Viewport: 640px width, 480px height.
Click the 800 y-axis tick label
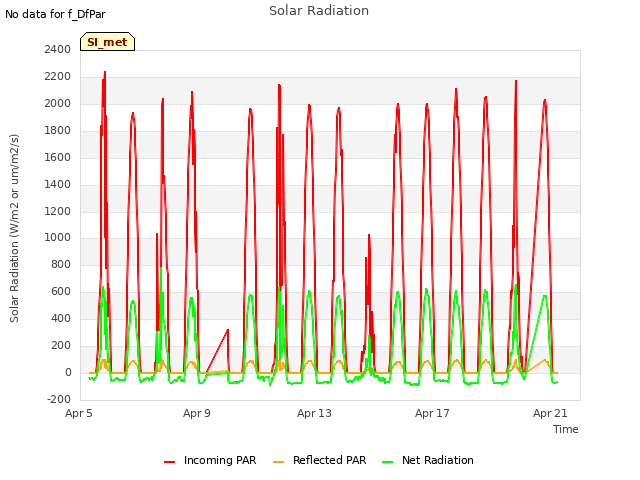pyautogui.click(x=61, y=264)
